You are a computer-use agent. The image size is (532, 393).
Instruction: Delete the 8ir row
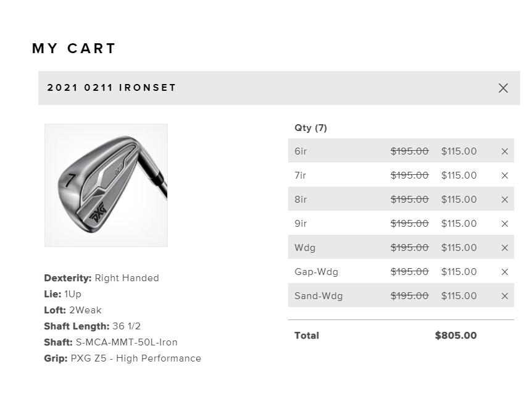(x=504, y=200)
